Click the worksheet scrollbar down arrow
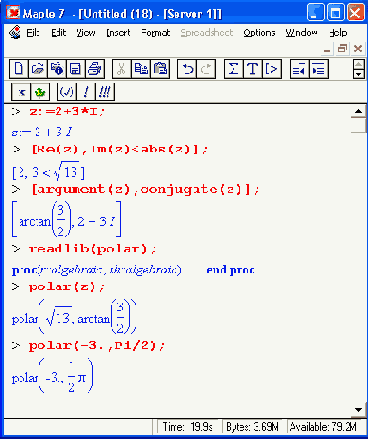Screen dimensions: 368x439 [x=359, y=410]
